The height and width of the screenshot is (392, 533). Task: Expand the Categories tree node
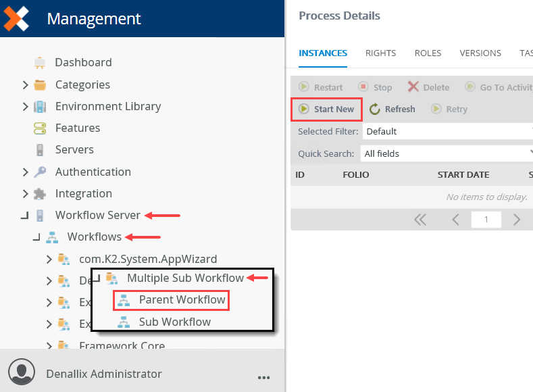pyautogui.click(x=25, y=85)
